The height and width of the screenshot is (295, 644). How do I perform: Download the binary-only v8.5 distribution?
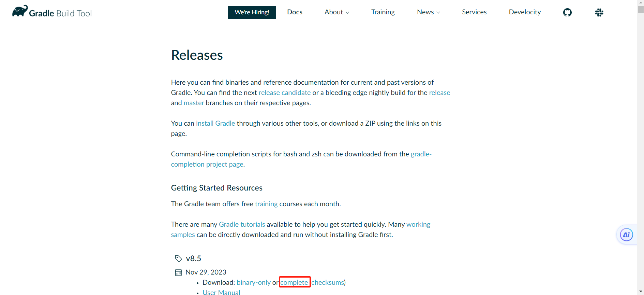point(254,282)
